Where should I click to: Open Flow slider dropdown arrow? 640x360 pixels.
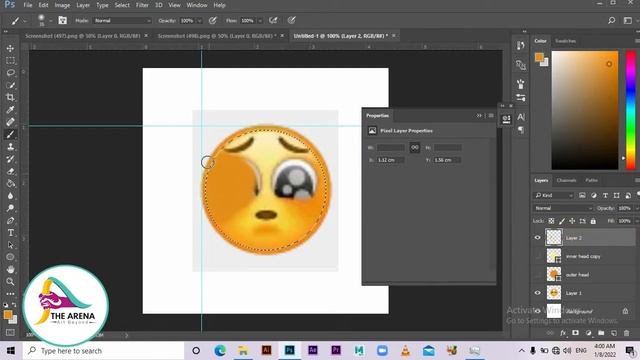[x=260, y=20]
